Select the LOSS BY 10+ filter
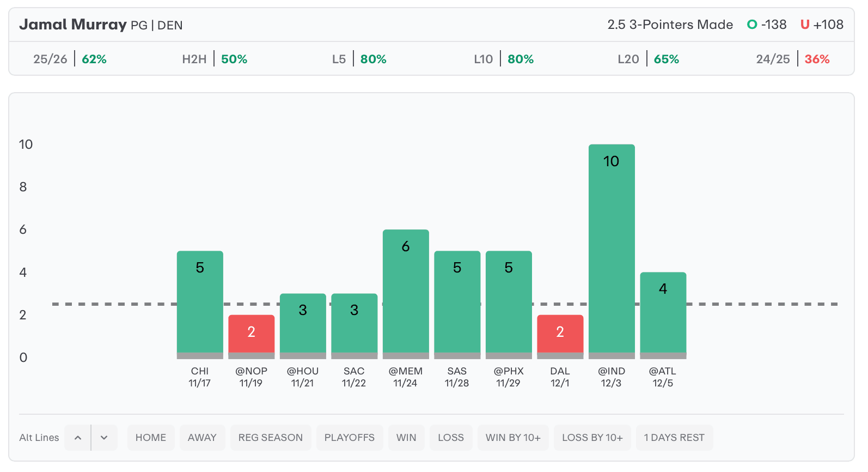Viewport: 868px width, 472px height. point(592,438)
